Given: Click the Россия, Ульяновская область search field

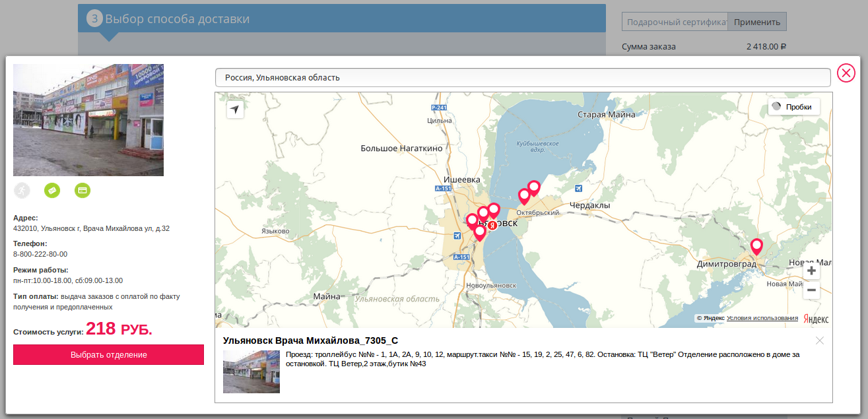Looking at the screenshot, I should point(522,77).
